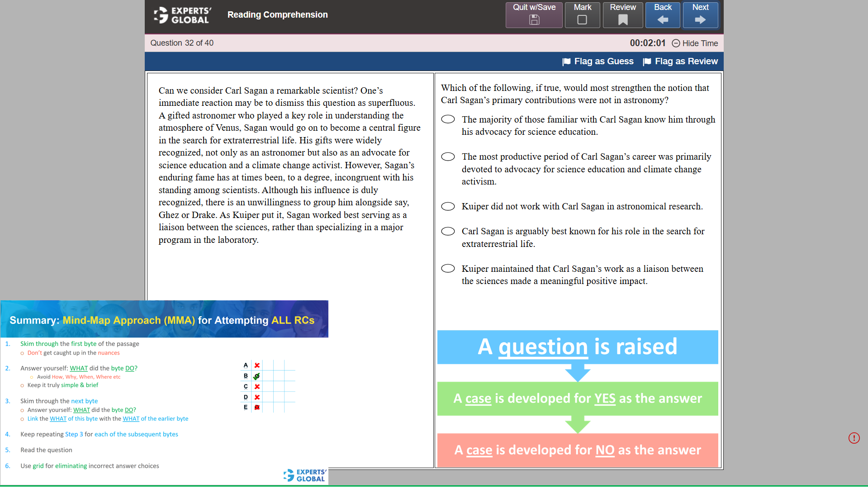Select the last answer choice about Kuiper's liaison claim
This screenshot has width=868, height=488.
(x=448, y=268)
